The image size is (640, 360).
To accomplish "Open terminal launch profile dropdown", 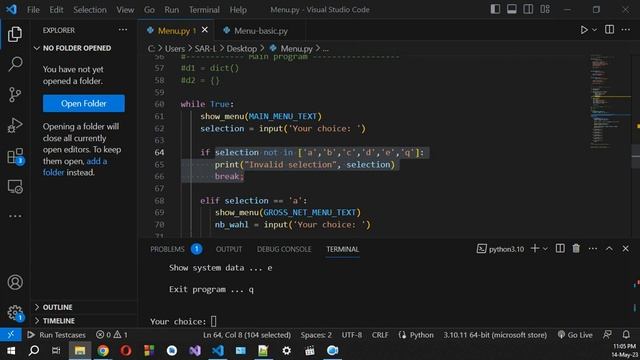I will [545, 249].
